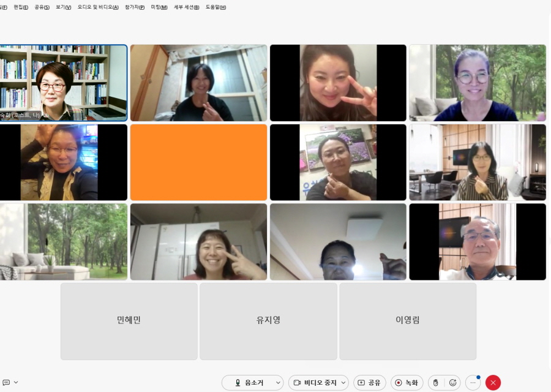Select the 민혜민 participant tile
Screen dimensions: 551x392
(129, 321)
